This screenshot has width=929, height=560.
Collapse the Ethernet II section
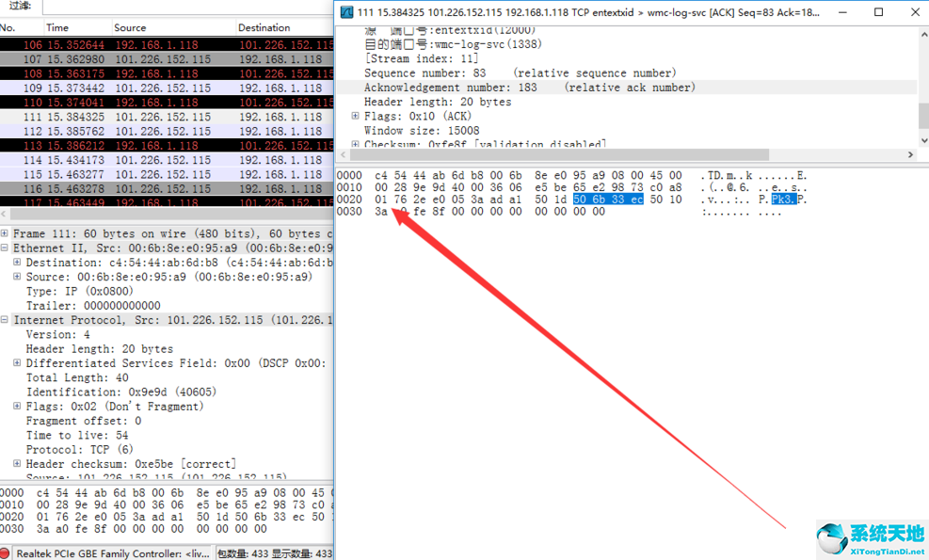tap(7, 247)
